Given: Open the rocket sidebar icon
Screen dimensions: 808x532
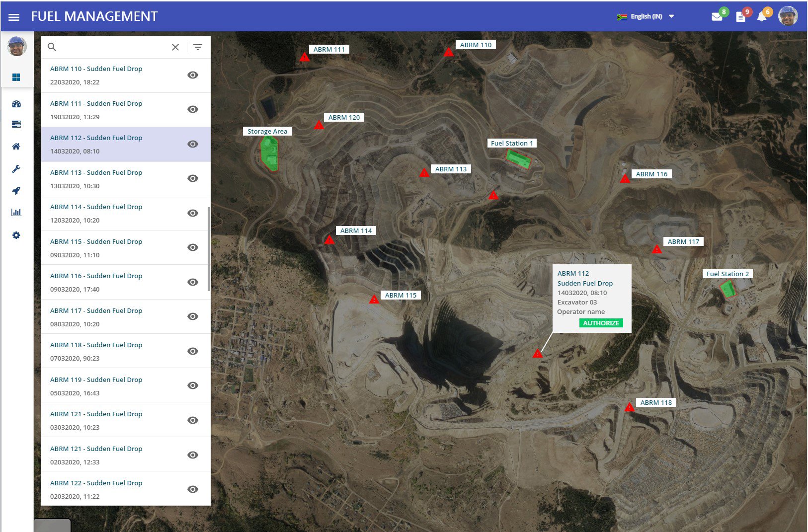Looking at the screenshot, I should [16, 190].
